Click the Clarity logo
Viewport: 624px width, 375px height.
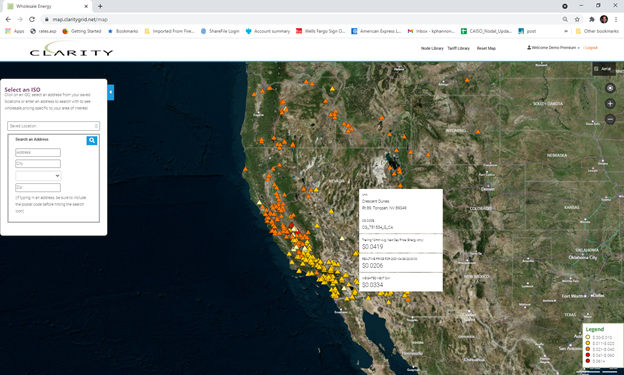pyautogui.click(x=71, y=50)
